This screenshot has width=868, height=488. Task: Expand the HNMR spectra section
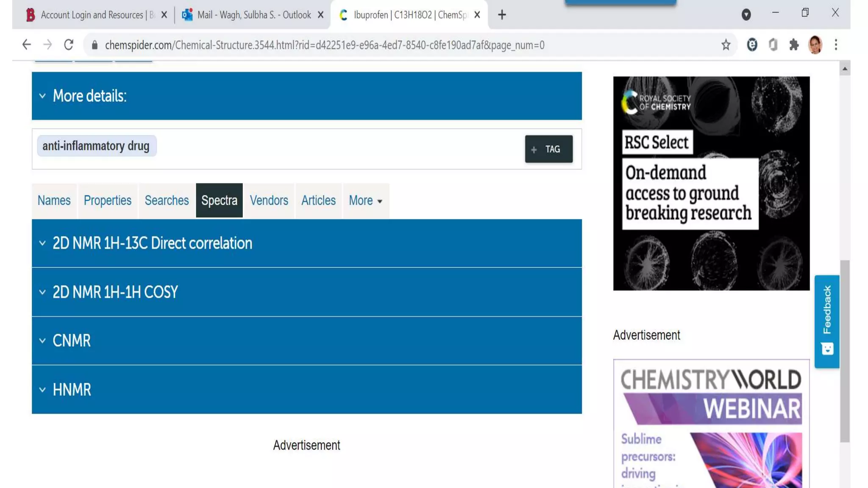(x=72, y=390)
